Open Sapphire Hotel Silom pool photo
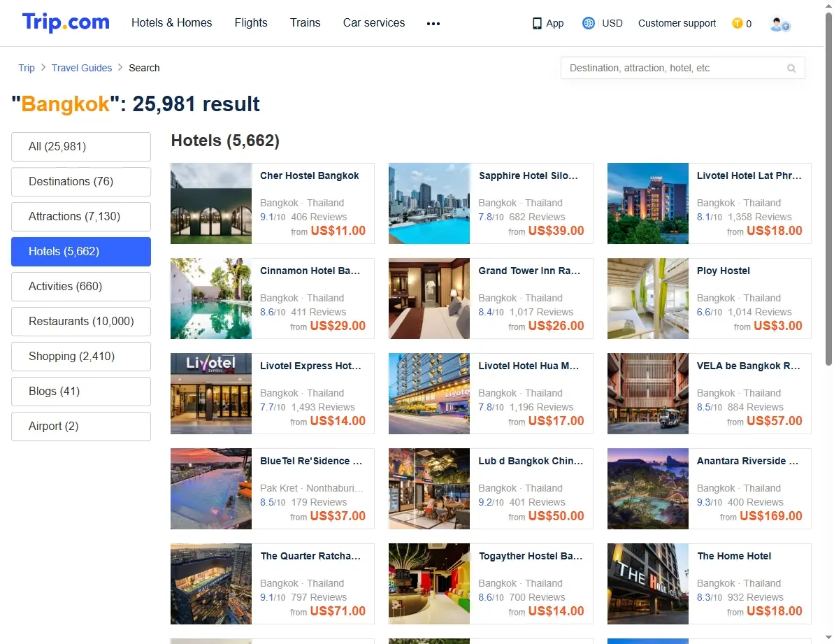Image resolution: width=834 pixels, height=644 pixels. (x=429, y=203)
